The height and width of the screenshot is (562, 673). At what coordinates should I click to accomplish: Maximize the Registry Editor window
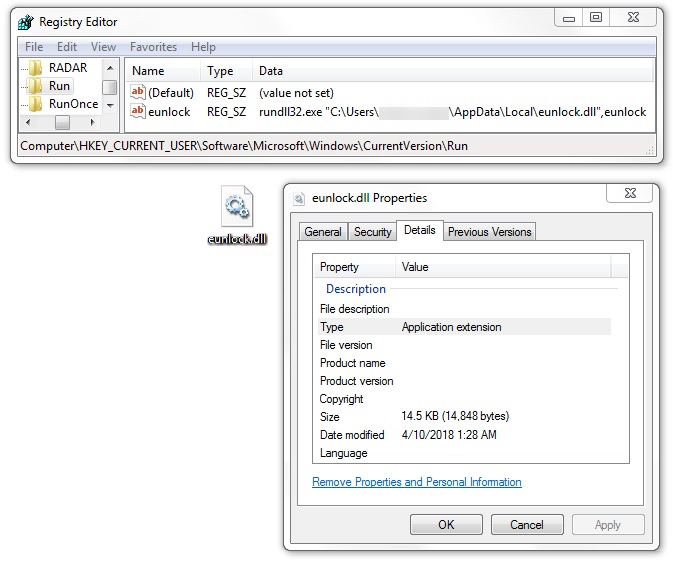click(596, 18)
